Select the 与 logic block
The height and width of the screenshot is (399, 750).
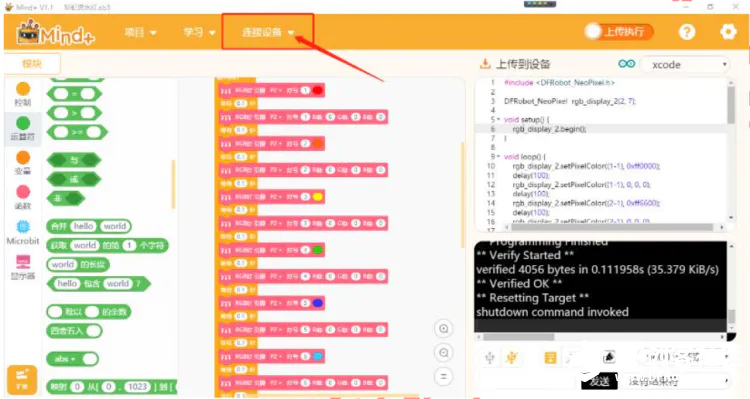coord(74,160)
